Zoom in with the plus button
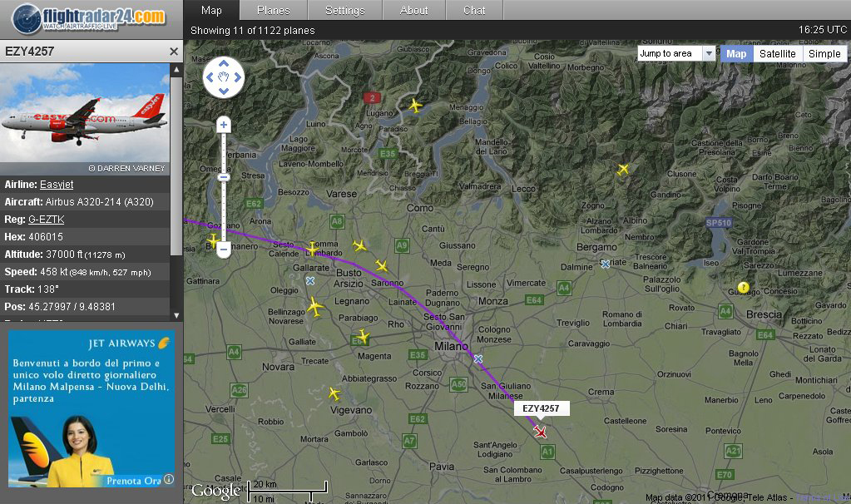The width and height of the screenshot is (851, 504). [x=224, y=126]
